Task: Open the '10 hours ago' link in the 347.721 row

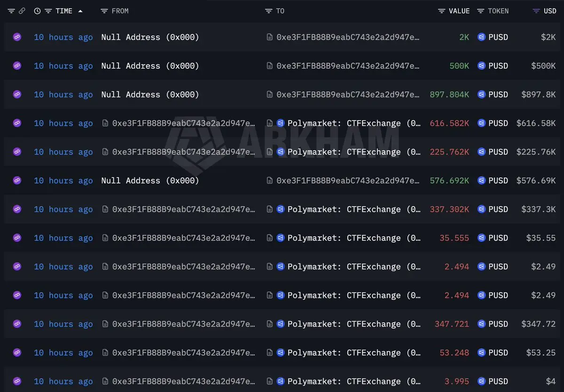Action: click(x=63, y=323)
